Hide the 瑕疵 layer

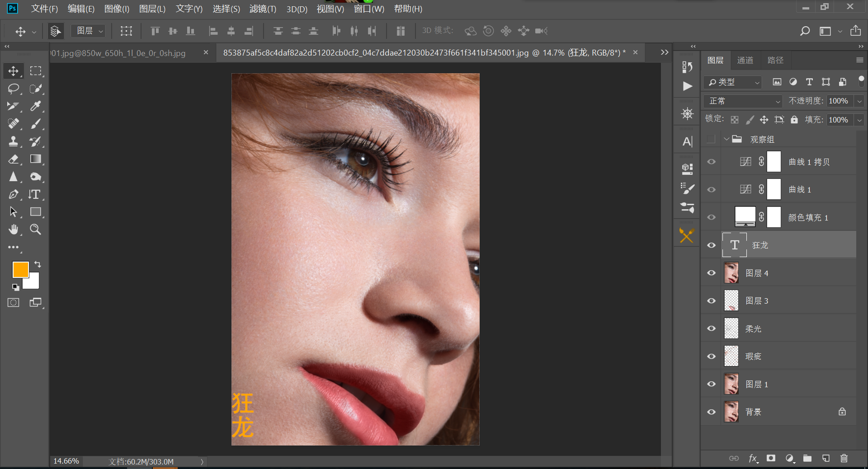[711, 356]
